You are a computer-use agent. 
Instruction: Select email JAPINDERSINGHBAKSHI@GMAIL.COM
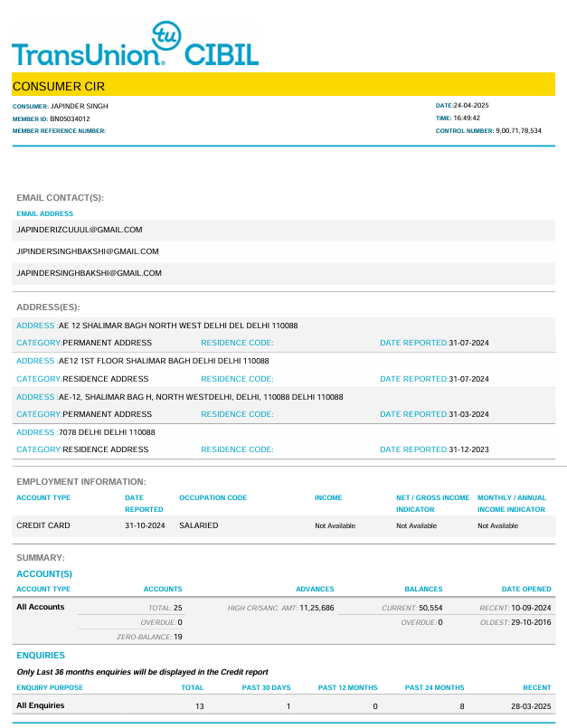(89, 273)
